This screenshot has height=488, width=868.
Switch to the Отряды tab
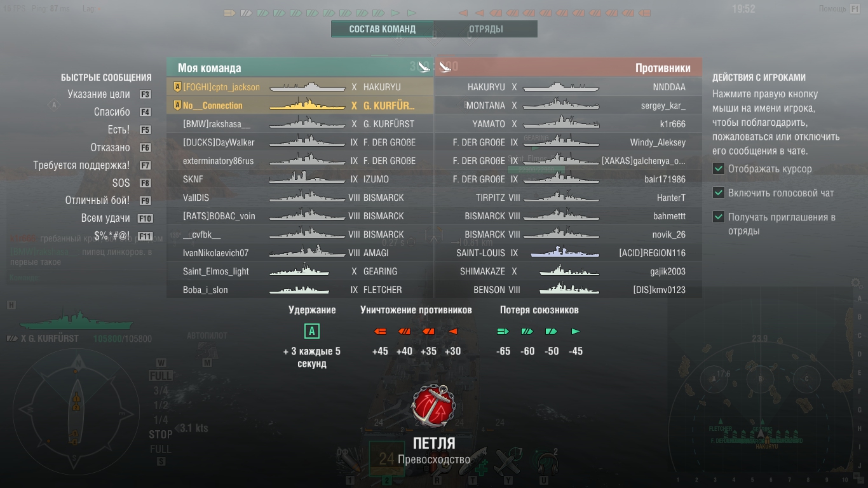pyautogui.click(x=486, y=29)
